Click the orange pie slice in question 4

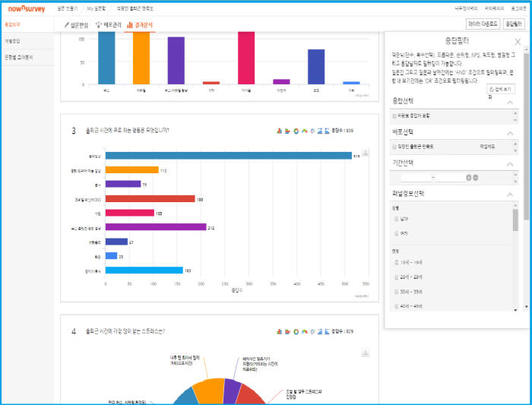pos(209,391)
